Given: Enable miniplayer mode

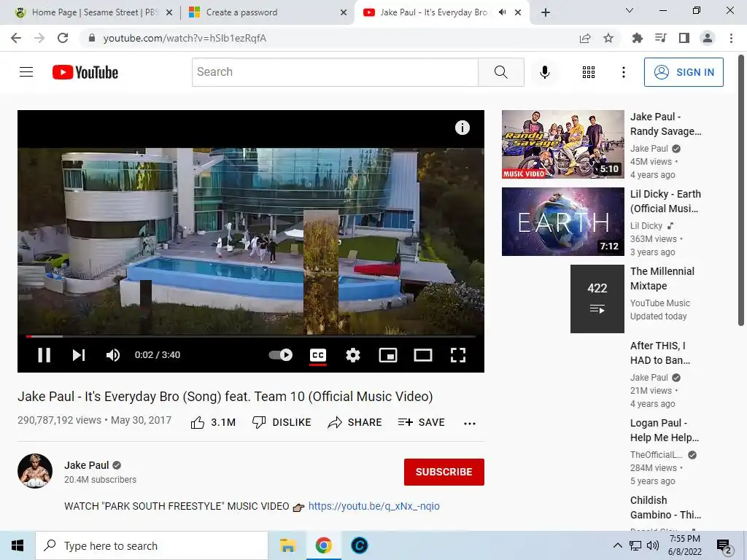Looking at the screenshot, I should (x=388, y=355).
